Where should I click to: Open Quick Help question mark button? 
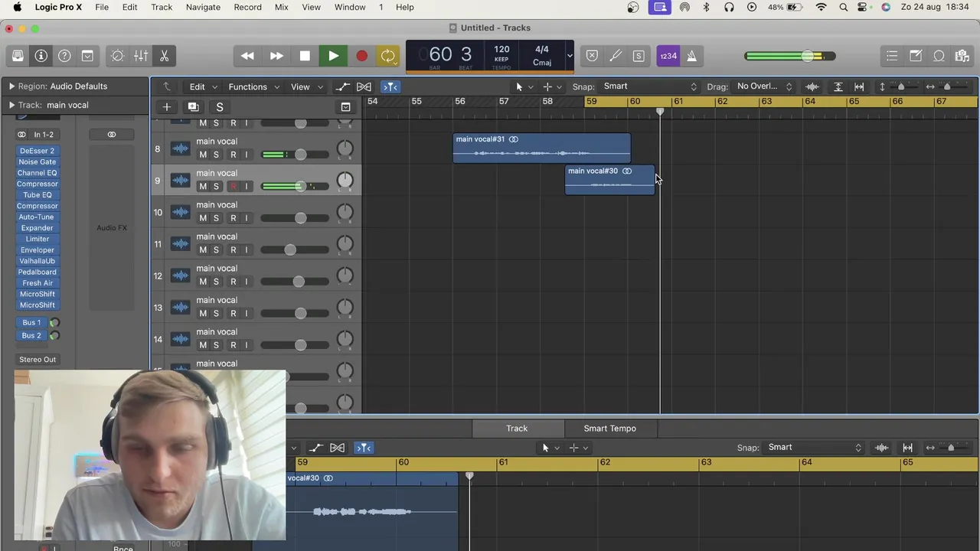coord(64,56)
